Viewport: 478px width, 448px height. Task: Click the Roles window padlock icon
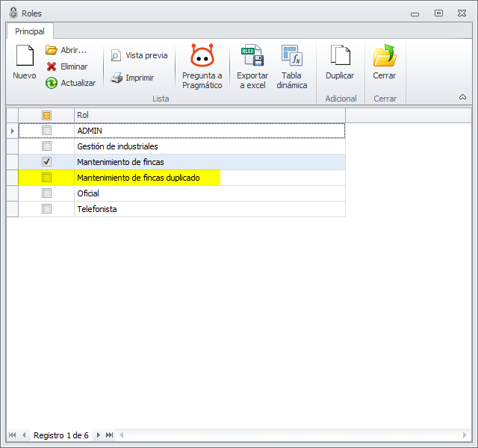pyautogui.click(x=13, y=13)
